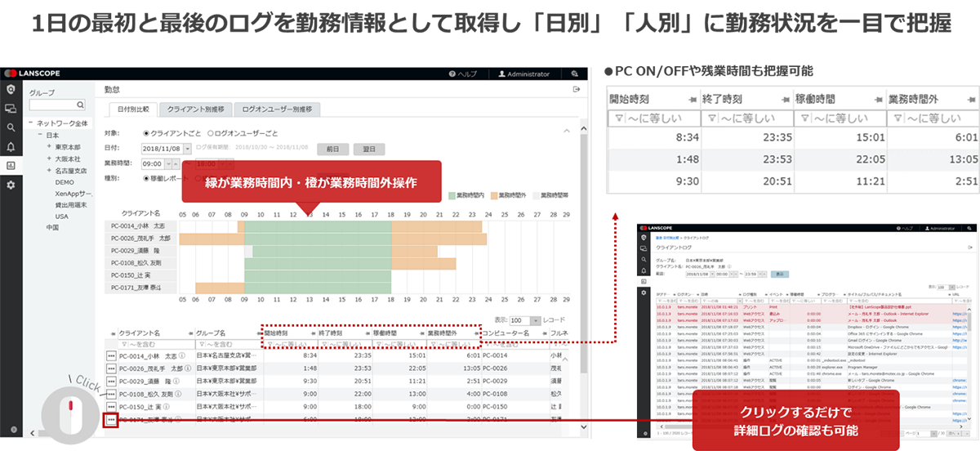Image resolution: width=980 pixels, height=451 pixels.
Task: Select 貸出用端末 in the group tree
Action: (x=69, y=205)
